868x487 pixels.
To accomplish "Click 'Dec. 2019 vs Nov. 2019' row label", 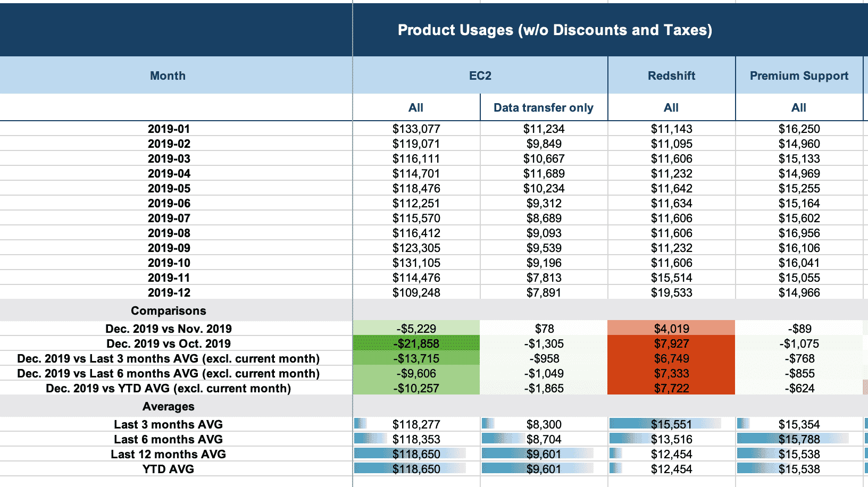I will (x=169, y=329).
